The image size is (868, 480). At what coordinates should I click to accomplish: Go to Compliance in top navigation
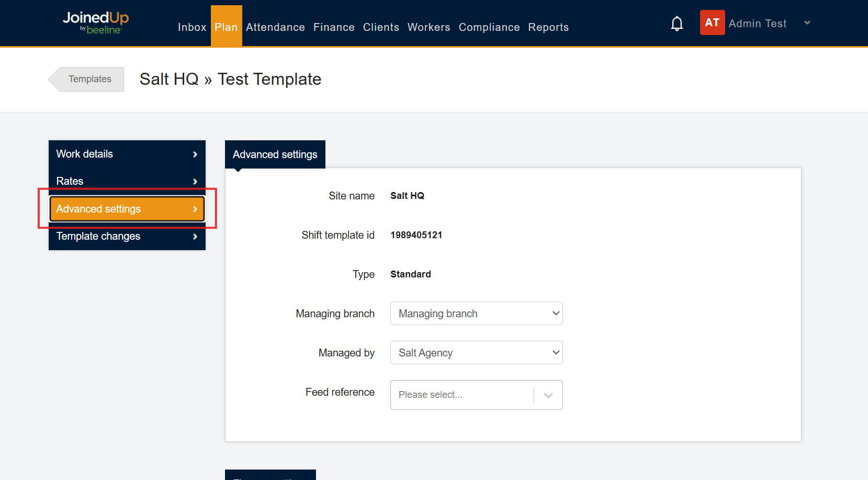coord(489,27)
